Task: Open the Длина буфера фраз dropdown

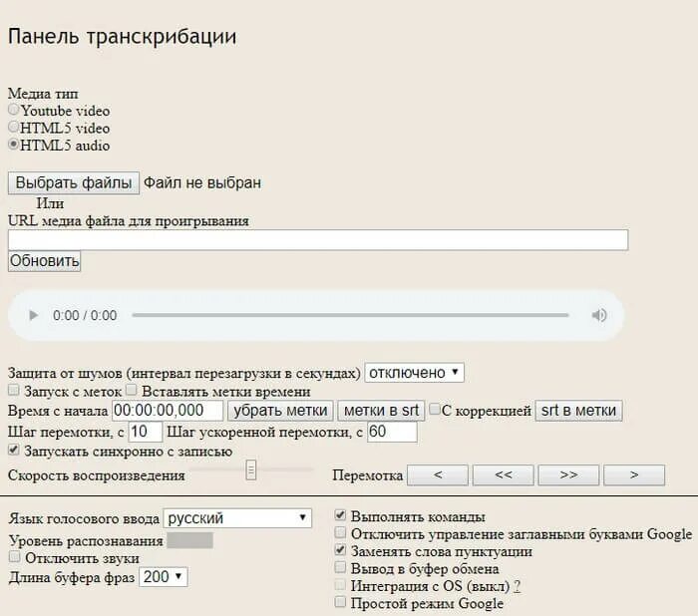Action: click(164, 577)
